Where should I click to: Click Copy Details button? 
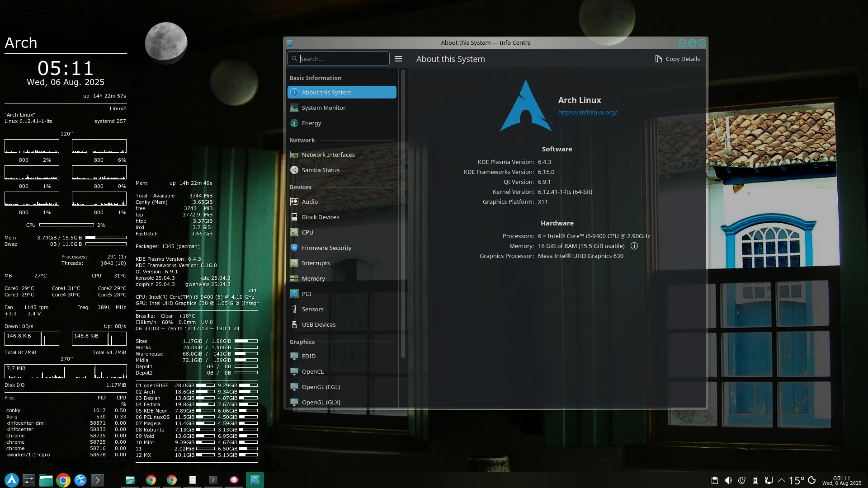click(677, 59)
